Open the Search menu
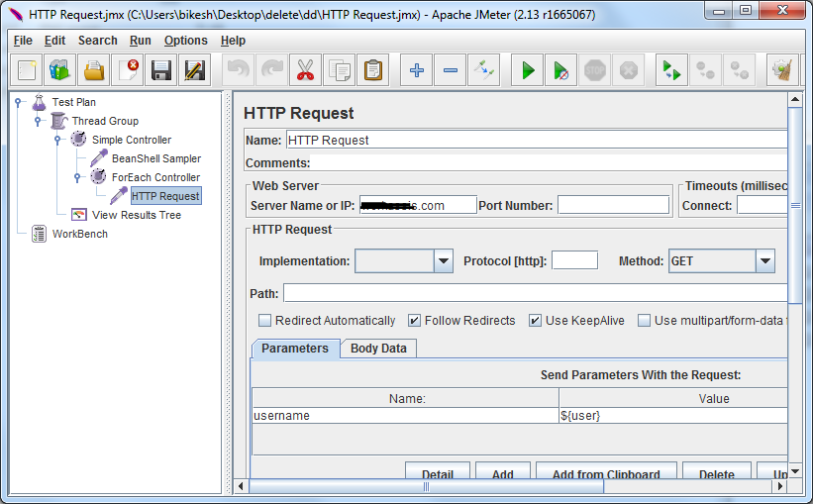Viewport: 813px width, 504px height. tap(97, 41)
